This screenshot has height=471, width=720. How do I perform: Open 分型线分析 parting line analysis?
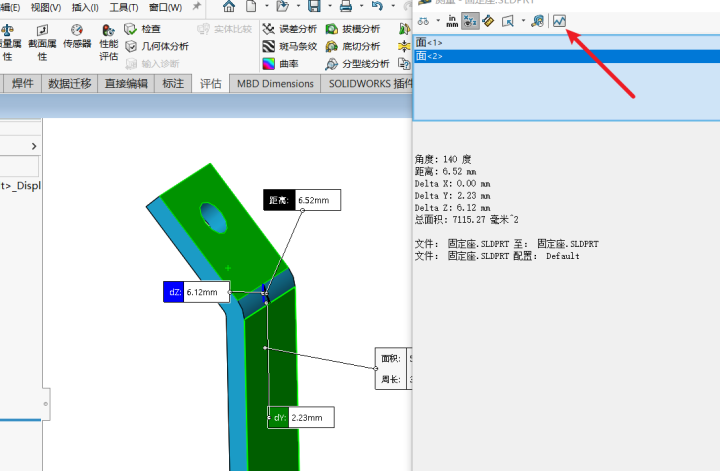pyautogui.click(x=357, y=64)
